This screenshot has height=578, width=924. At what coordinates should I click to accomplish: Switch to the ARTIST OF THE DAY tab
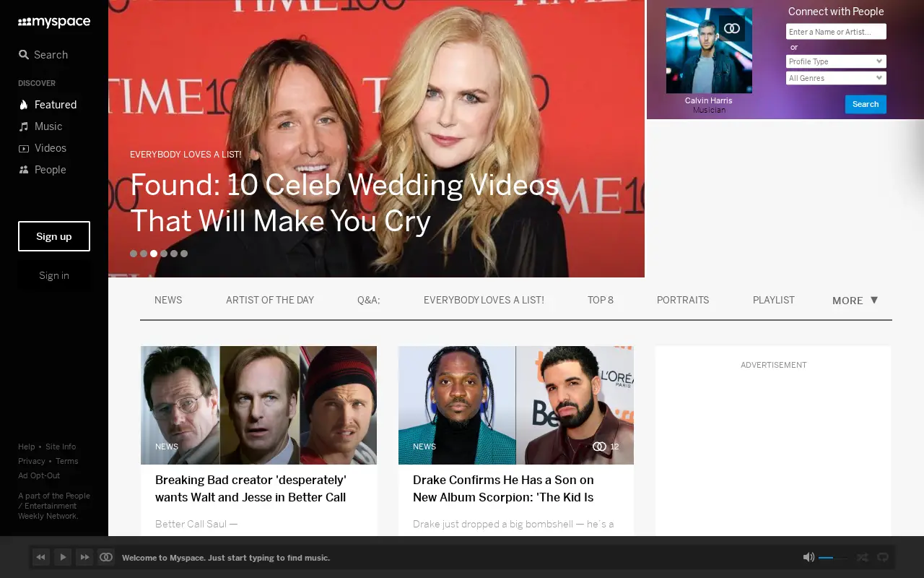pos(270,300)
